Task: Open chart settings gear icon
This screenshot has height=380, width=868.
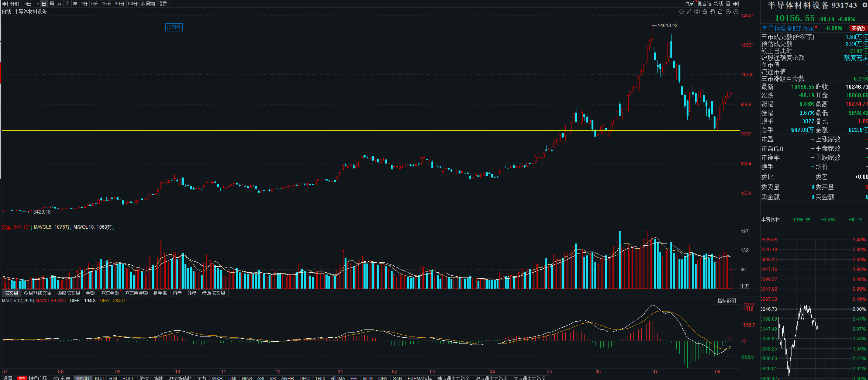Action: (681, 12)
